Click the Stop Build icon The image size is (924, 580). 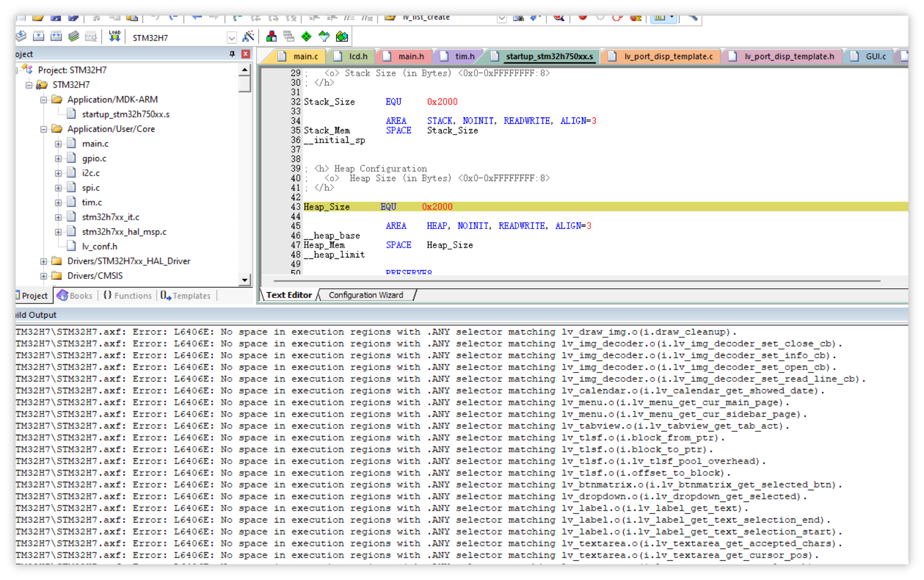(91, 36)
